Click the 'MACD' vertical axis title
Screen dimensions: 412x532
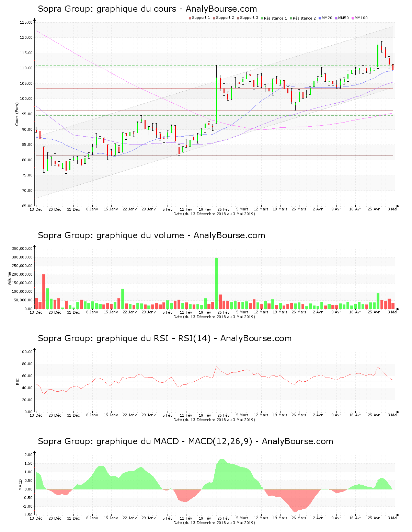coord(20,485)
